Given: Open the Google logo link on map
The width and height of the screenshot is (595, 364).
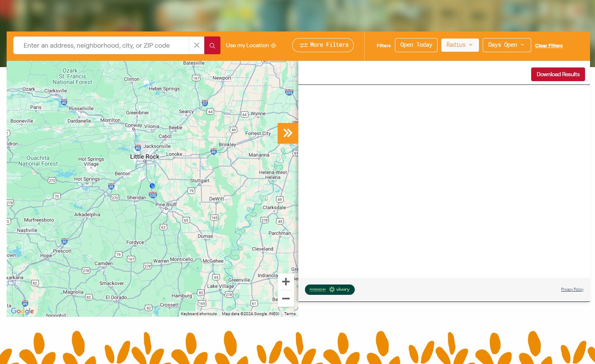Looking at the screenshot, I should [x=22, y=311].
